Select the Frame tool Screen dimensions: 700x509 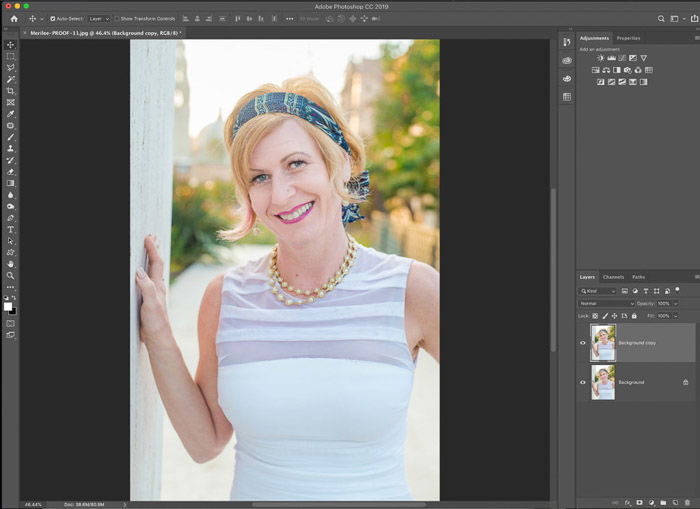tap(10, 103)
